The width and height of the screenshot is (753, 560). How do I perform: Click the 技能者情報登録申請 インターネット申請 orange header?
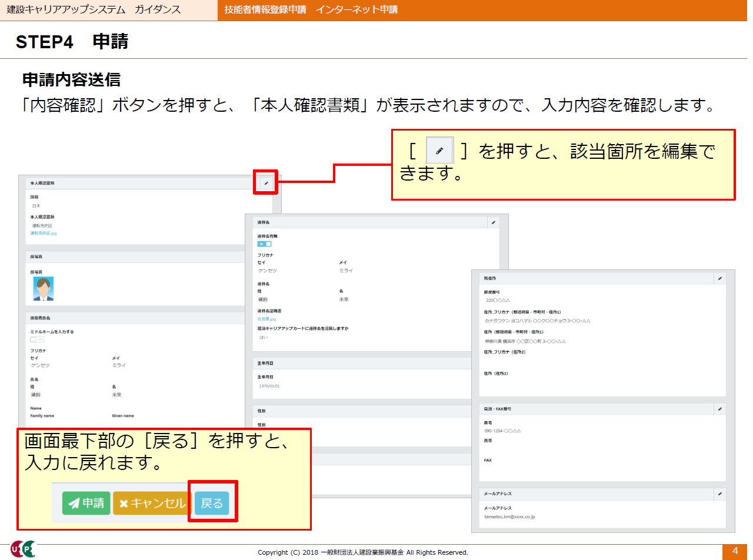point(311,10)
